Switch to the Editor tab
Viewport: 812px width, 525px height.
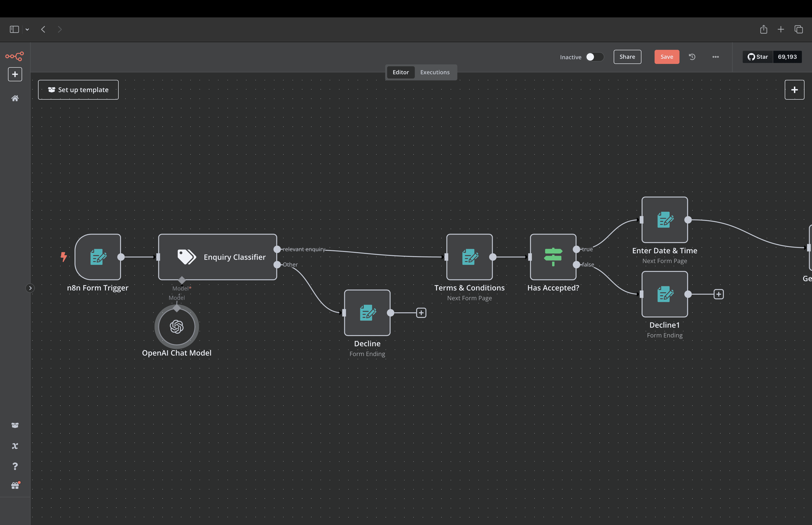pos(401,72)
